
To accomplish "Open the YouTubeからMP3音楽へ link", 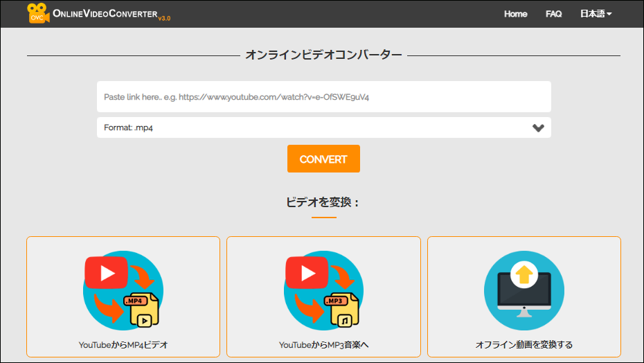I will 323,344.
